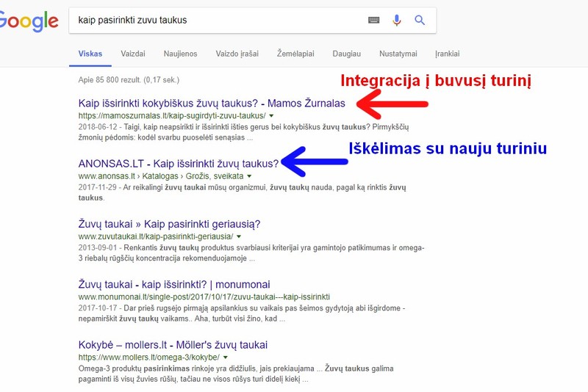Expand dropdown arrow beside zuvutaukai.lt URL
Image resolution: width=588 pixels, height=392 pixels.
point(239,236)
